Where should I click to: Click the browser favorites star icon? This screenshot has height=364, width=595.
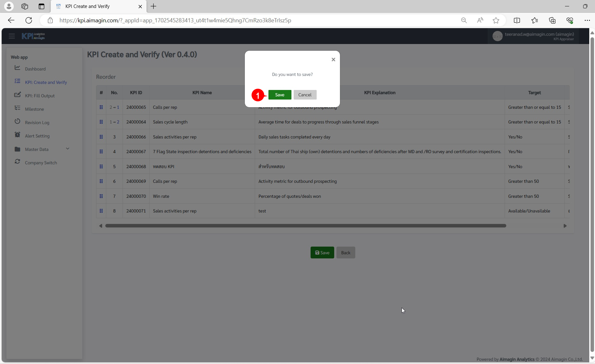pos(496,20)
